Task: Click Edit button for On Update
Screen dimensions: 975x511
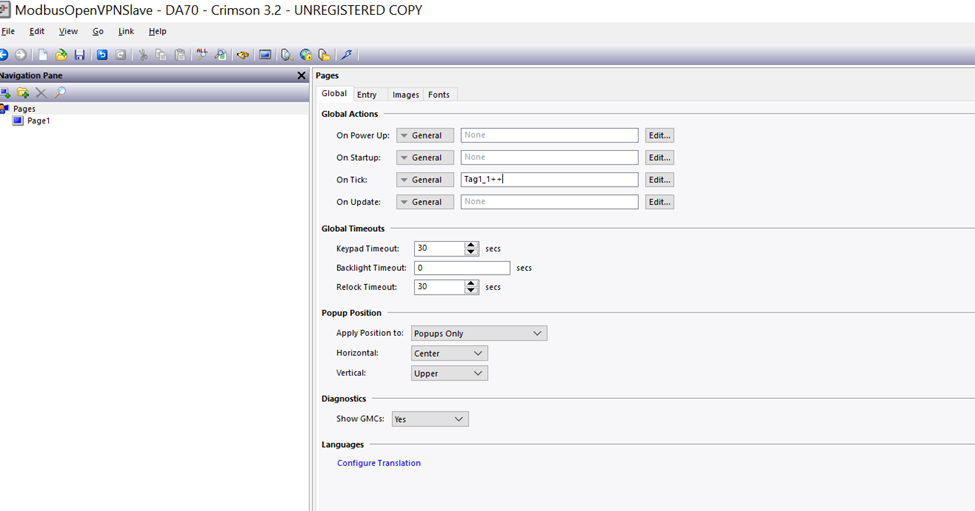Action: tap(659, 202)
